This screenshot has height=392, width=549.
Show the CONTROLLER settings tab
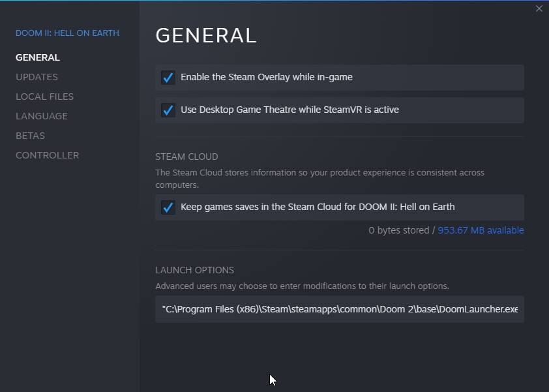pyautogui.click(x=47, y=155)
